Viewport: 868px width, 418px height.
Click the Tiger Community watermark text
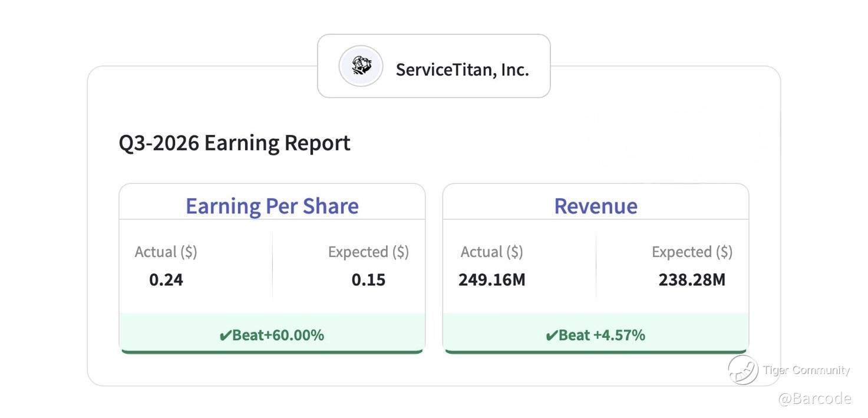pyautogui.click(x=806, y=370)
